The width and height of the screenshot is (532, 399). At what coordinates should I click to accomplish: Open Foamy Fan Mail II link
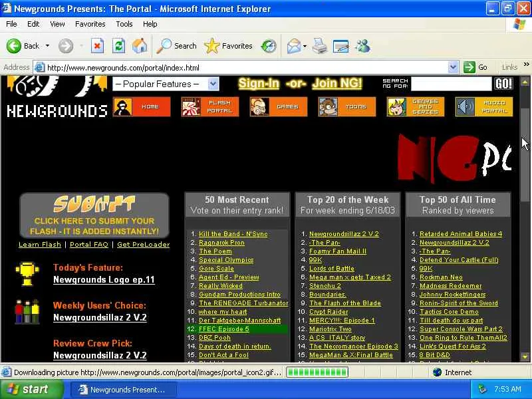pyautogui.click(x=338, y=251)
